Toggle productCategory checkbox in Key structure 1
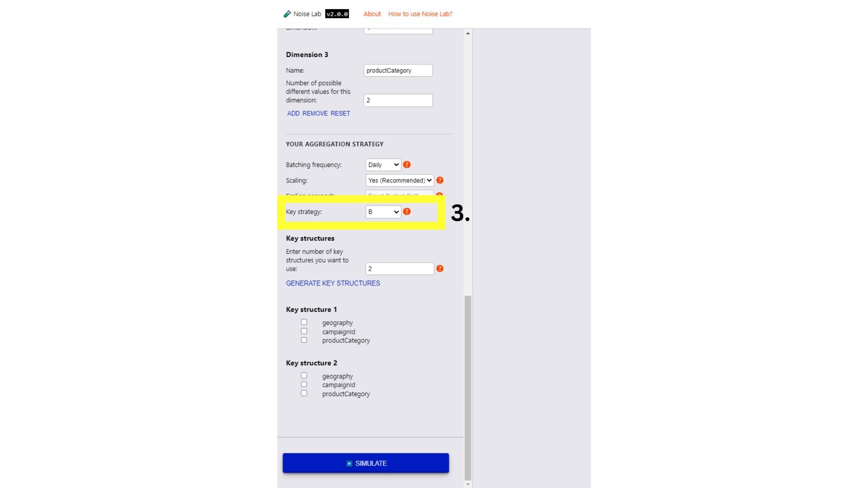The image size is (868, 488). tap(303, 340)
